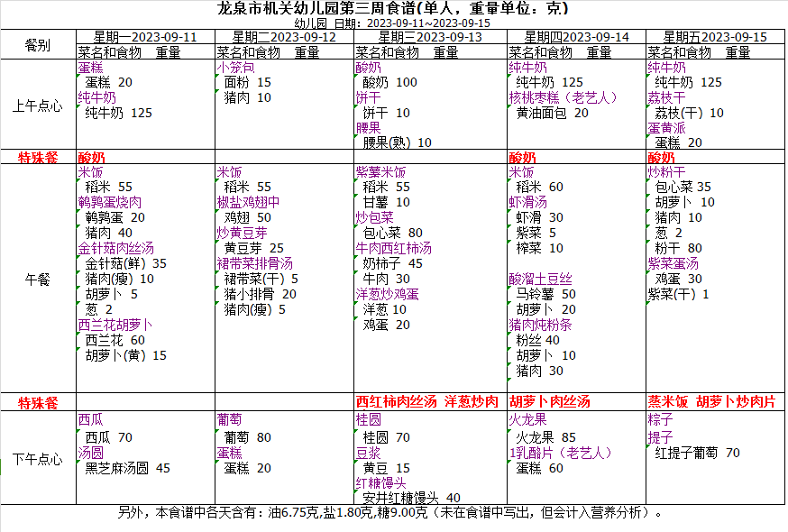Click the ingredient 榨菜 10

point(539,248)
